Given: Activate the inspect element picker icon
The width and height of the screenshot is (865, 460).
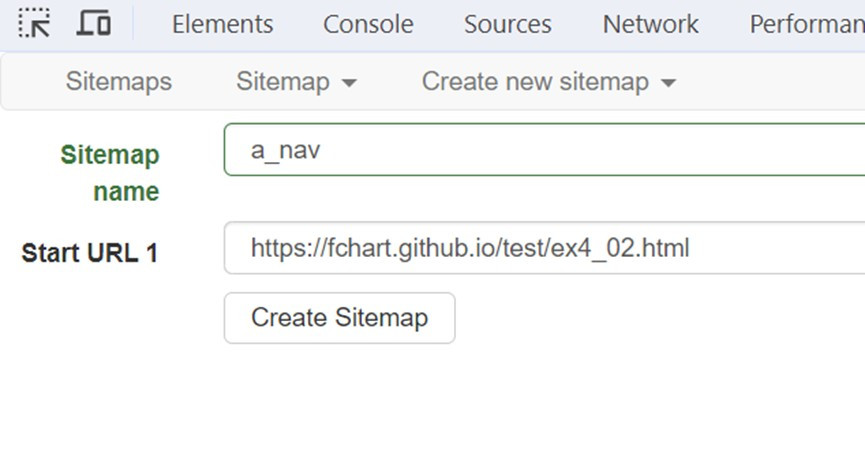Looking at the screenshot, I should (x=34, y=23).
